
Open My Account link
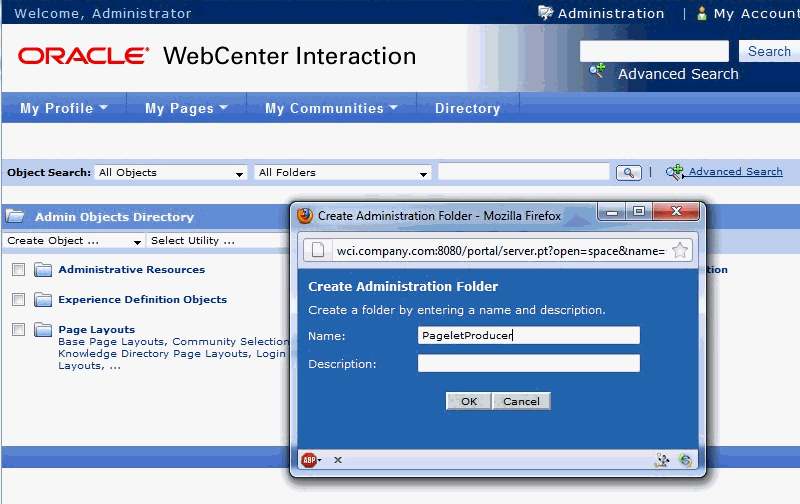(756, 13)
